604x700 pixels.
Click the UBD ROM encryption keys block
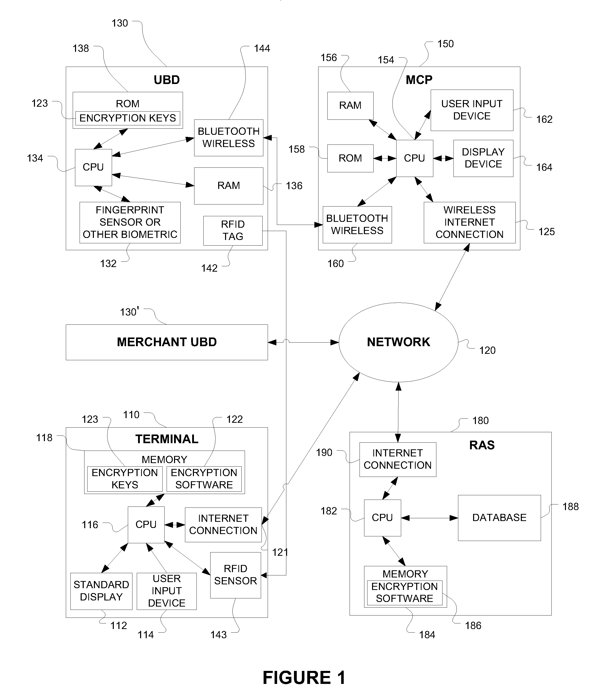pos(117,100)
